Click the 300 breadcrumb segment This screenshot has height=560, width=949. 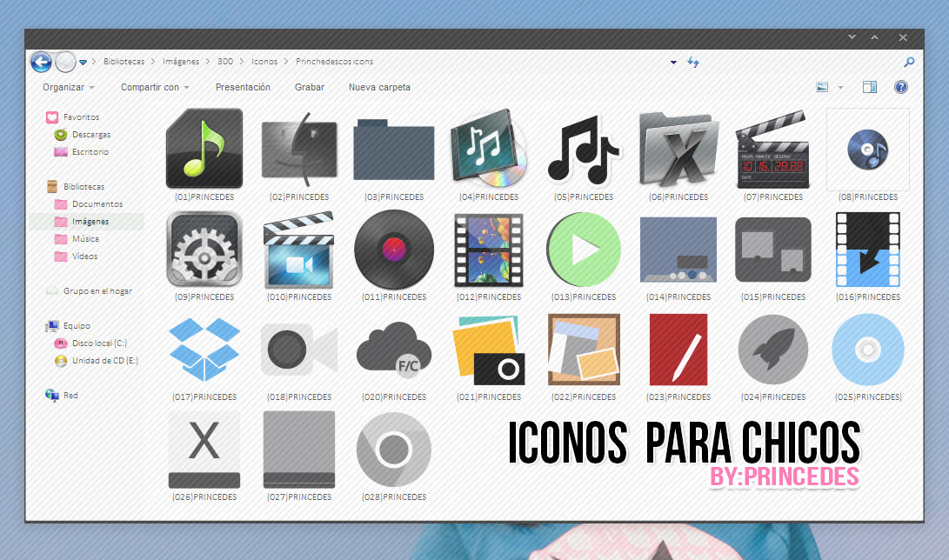tap(225, 62)
